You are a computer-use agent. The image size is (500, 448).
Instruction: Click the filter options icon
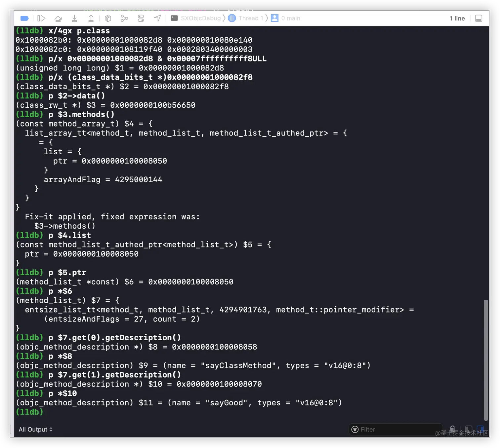[x=355, y=429]
